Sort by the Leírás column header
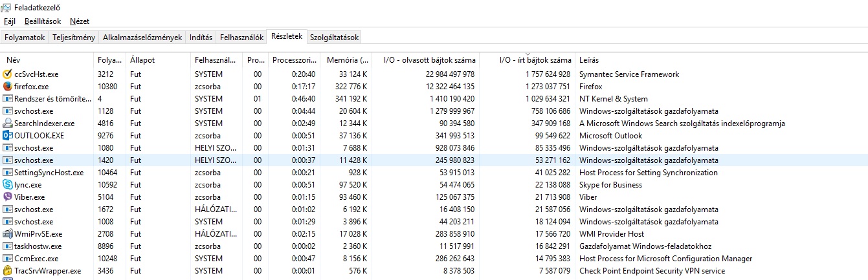 coord(721,60)
